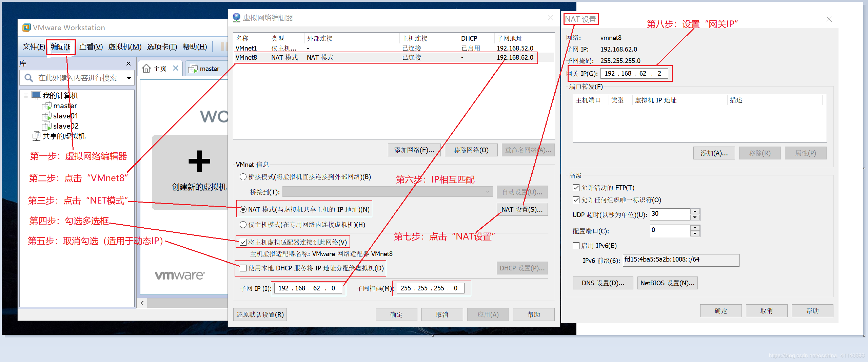The height and width of the screenshot is (362, 868).
Task: Open the 帮助(H) menu
Action: (x=195, y=46)
